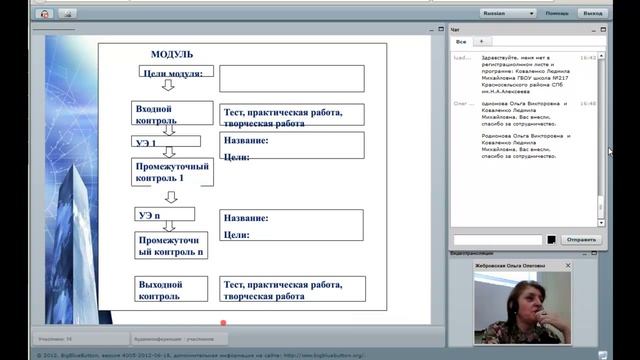The height and width of the screenshot is (360, 640).
Task: Open the bigbluebutton.org website link in footer
Action: pos(323,356)
